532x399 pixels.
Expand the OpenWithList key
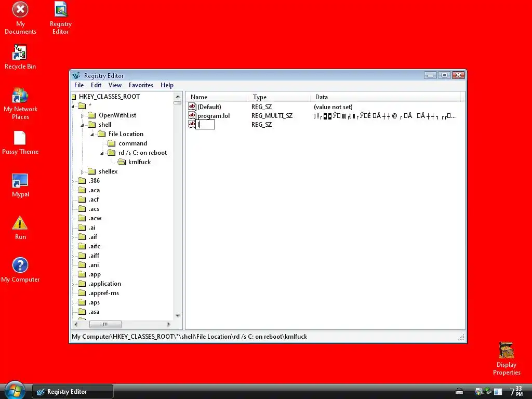click(82, 116)
